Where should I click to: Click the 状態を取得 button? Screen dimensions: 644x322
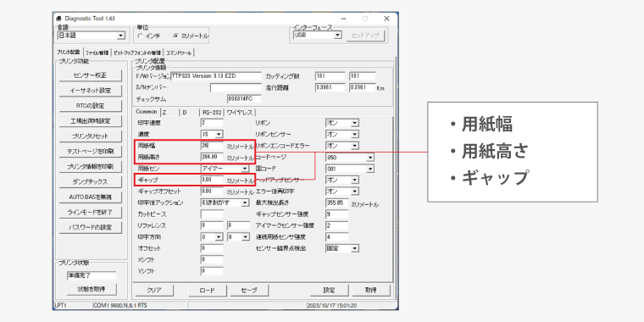(x=92, y=289)
